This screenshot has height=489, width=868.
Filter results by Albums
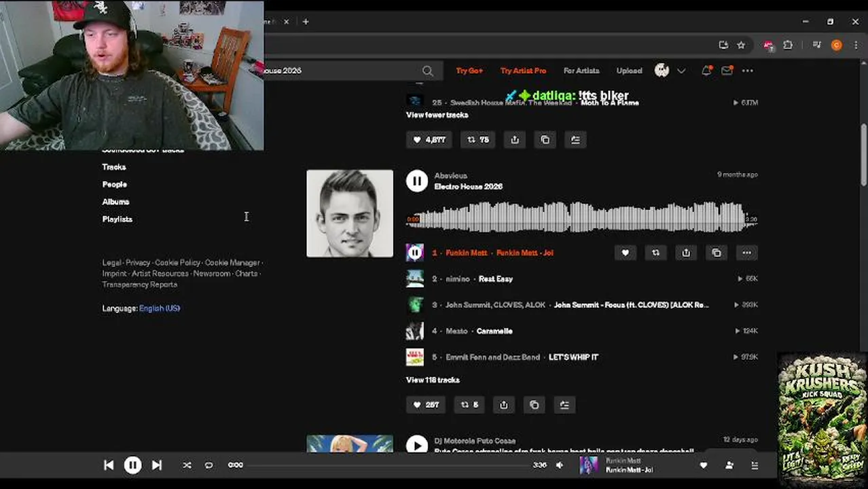coord(116,202)
